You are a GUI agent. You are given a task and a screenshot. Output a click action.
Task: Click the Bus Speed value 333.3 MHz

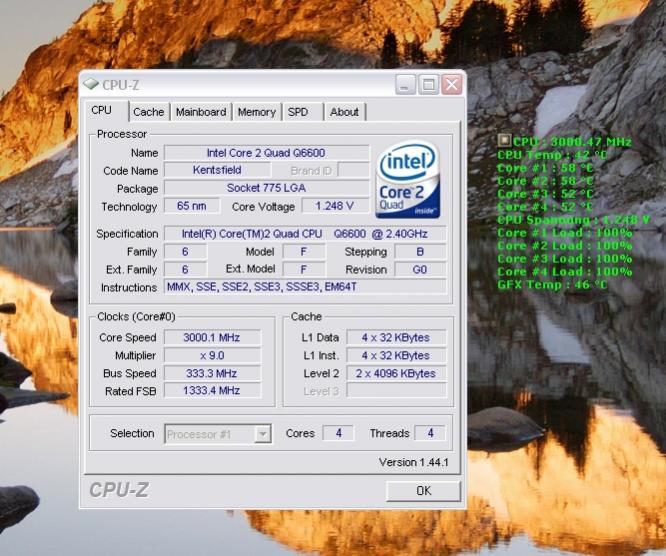[x=212, y=373]
